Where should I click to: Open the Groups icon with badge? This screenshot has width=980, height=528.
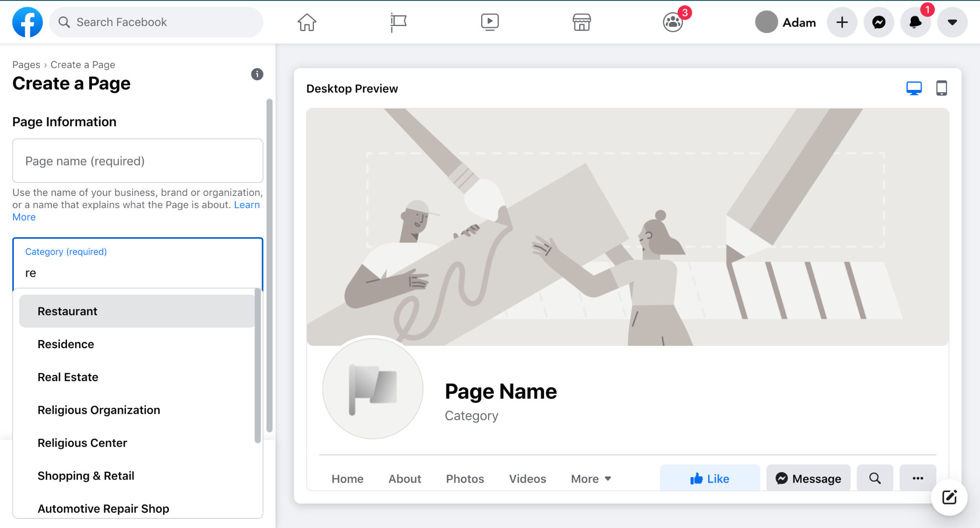click(673, 22)
